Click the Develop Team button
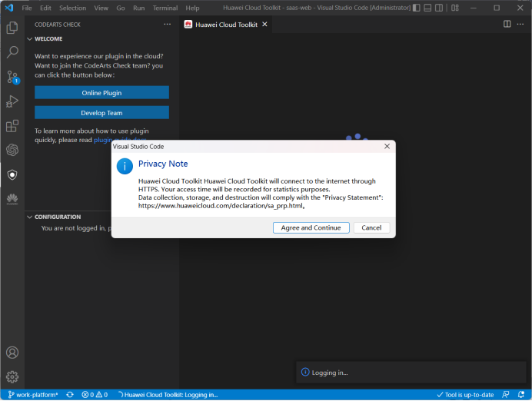This screenshot has width=532, height=401. (101, 112)
